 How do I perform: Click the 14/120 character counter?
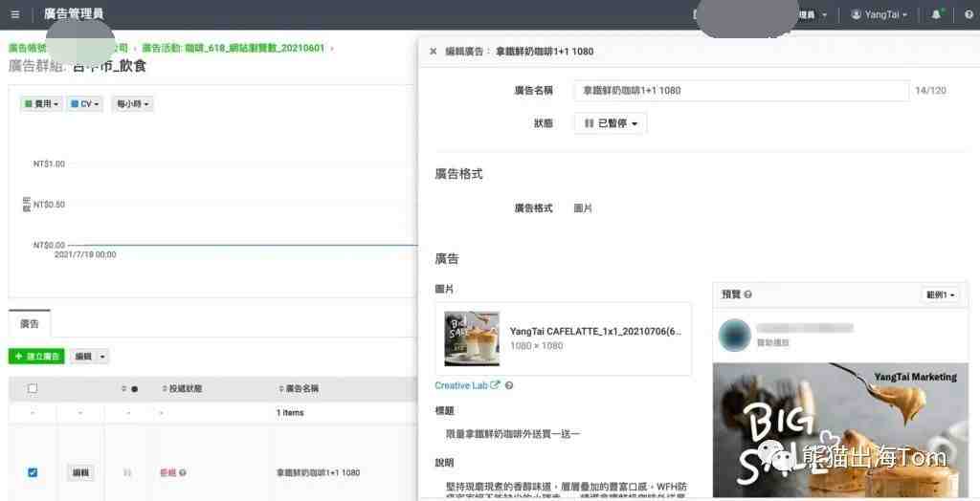pos(930,91)
